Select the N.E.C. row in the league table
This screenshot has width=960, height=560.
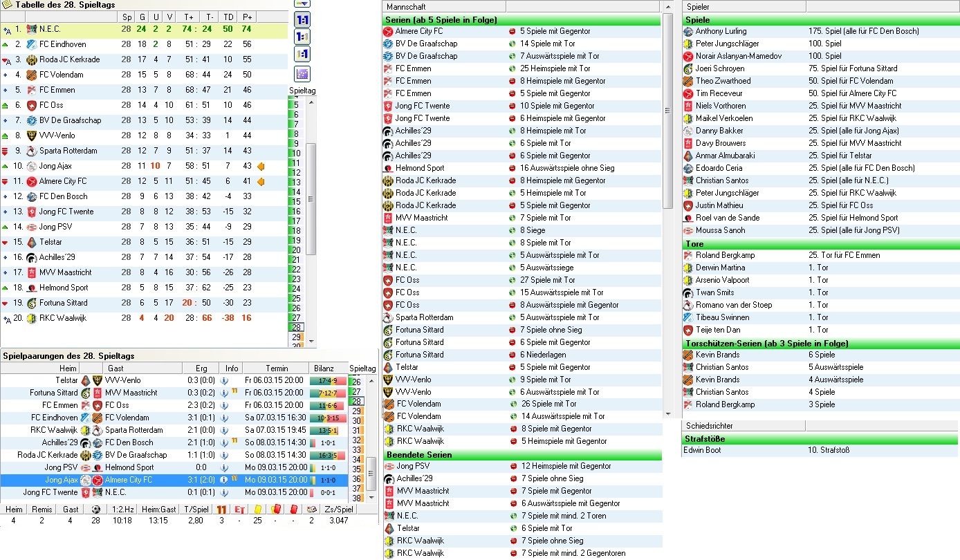[x=144, y=29]
